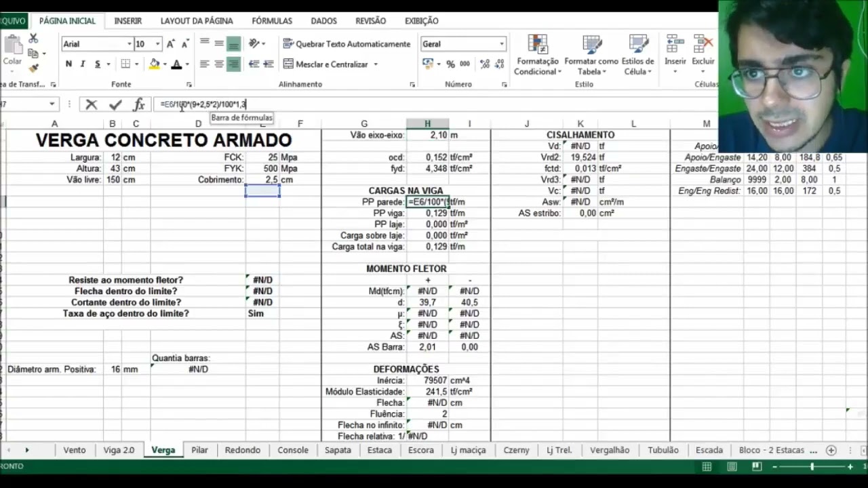Apply thousands separator (000) format
Image resolution: width=868 pixels, height=488 pixels.
point(465,64)
